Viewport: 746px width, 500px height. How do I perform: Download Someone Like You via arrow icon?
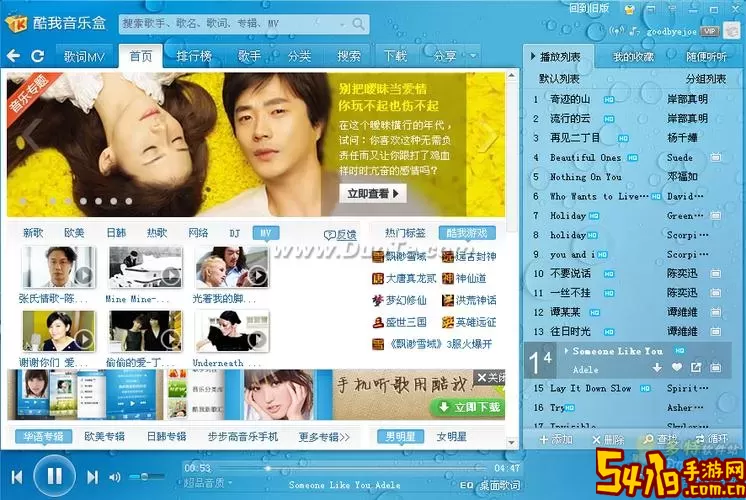(657, 367)
